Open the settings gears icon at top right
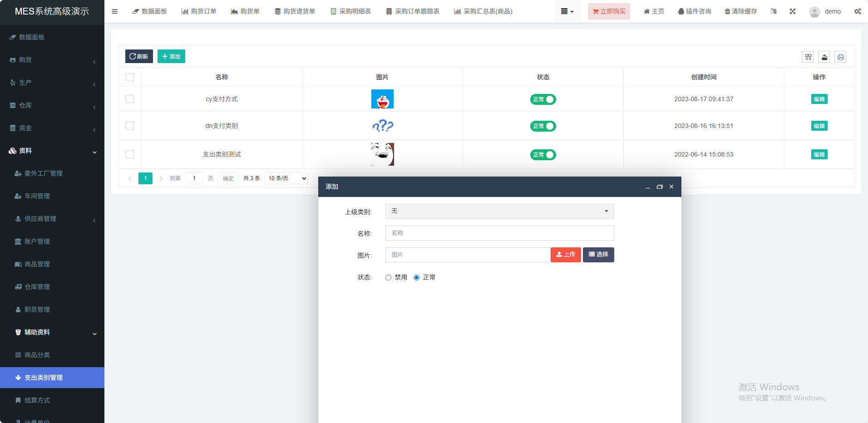The image size is (868, 423). (x=857, y=11)
